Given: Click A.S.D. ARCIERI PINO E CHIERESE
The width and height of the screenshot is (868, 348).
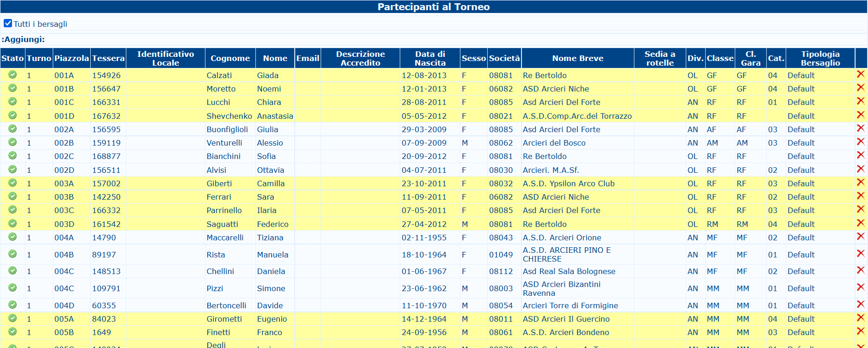Looking at the screenshot, I should click(567, 255).
